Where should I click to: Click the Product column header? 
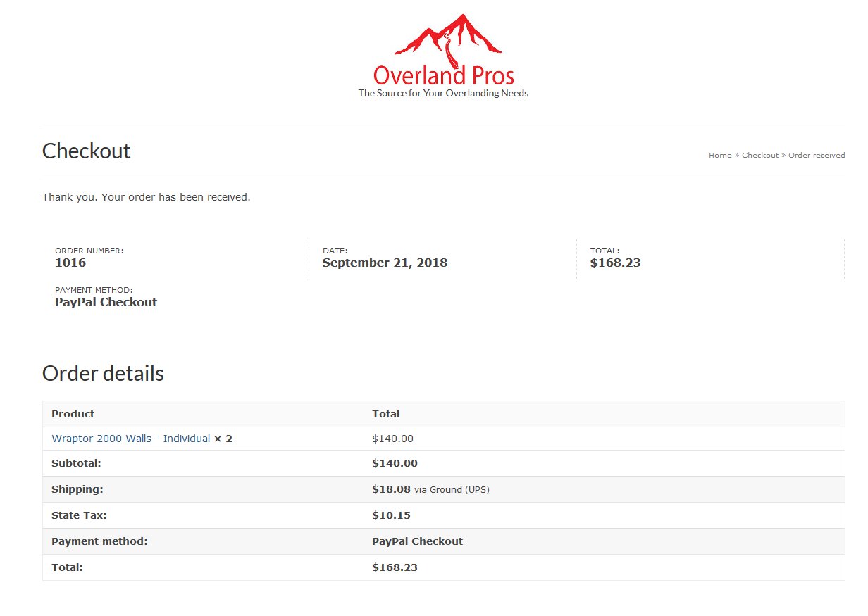click(x=73, y=414)
